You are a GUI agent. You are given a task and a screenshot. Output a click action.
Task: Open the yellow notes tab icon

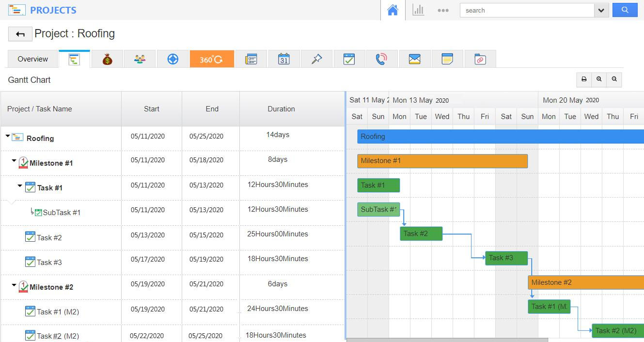447,59
